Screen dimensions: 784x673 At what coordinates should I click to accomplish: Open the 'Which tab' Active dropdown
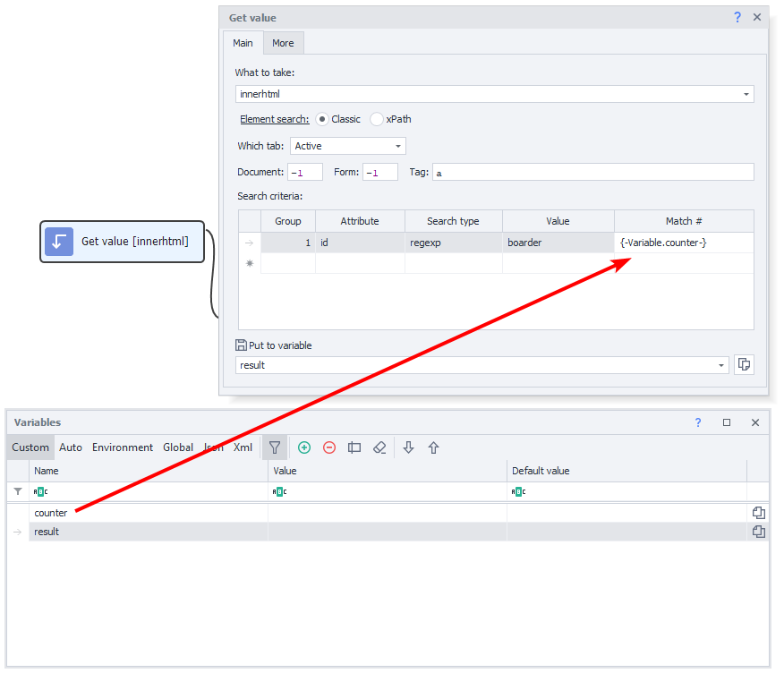[398, 146]
